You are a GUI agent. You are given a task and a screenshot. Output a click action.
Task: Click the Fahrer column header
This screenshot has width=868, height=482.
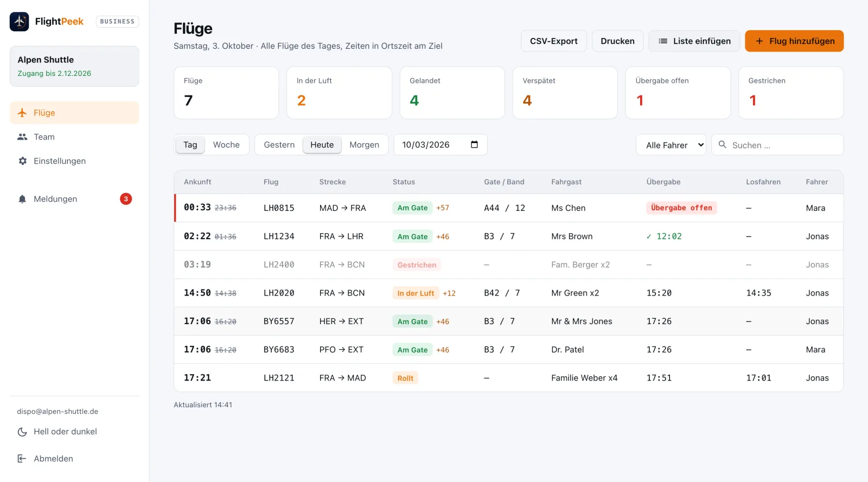[x=817, y=182]
